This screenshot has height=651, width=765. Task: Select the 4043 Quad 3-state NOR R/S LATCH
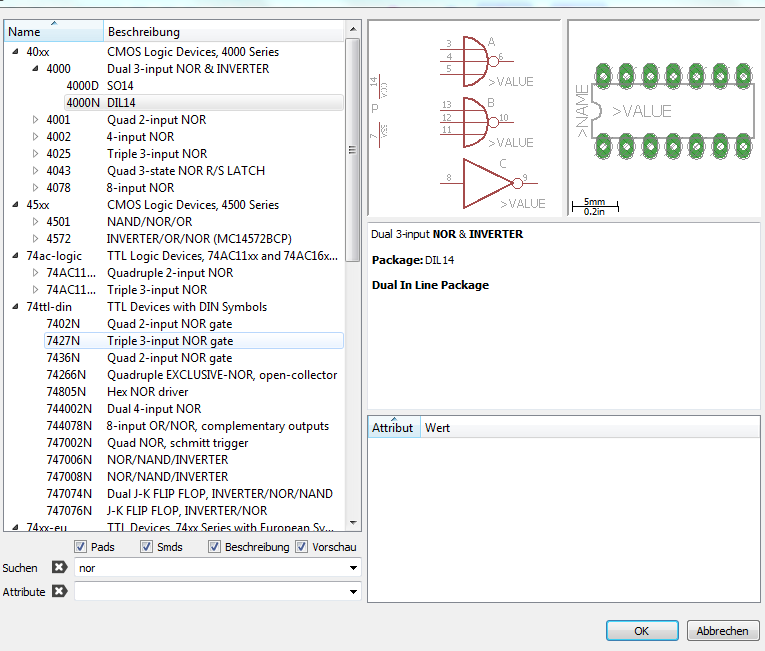194,171
